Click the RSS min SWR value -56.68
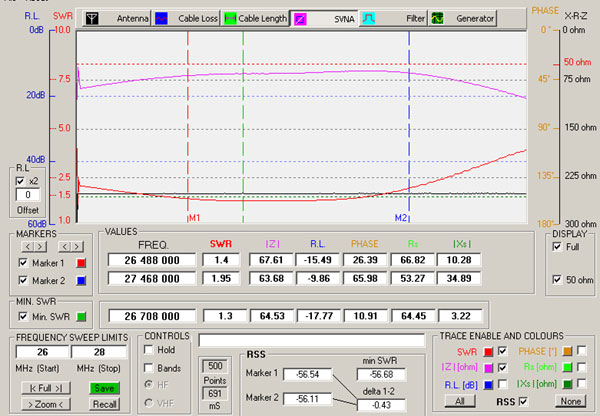600x416 pixels. tap(381, 374)
